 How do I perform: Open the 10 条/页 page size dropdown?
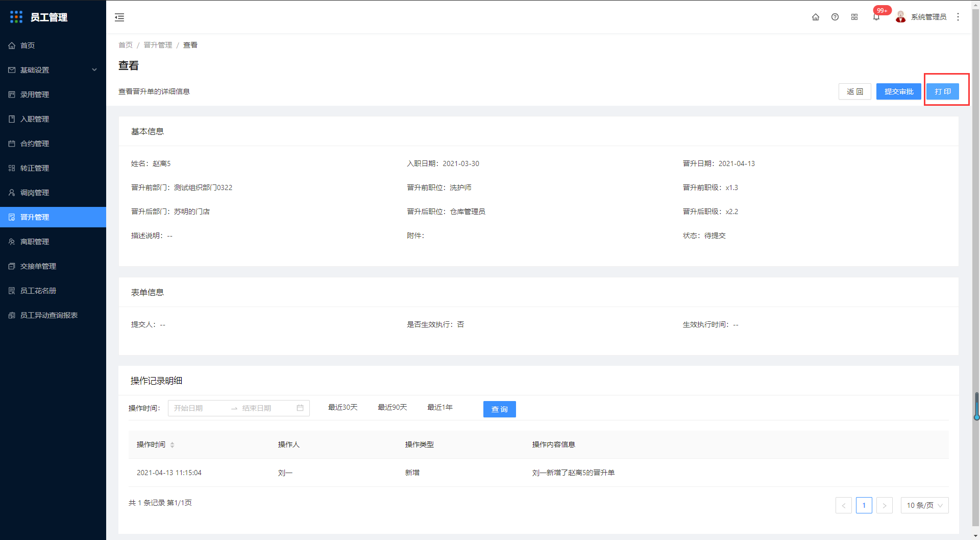925,505
